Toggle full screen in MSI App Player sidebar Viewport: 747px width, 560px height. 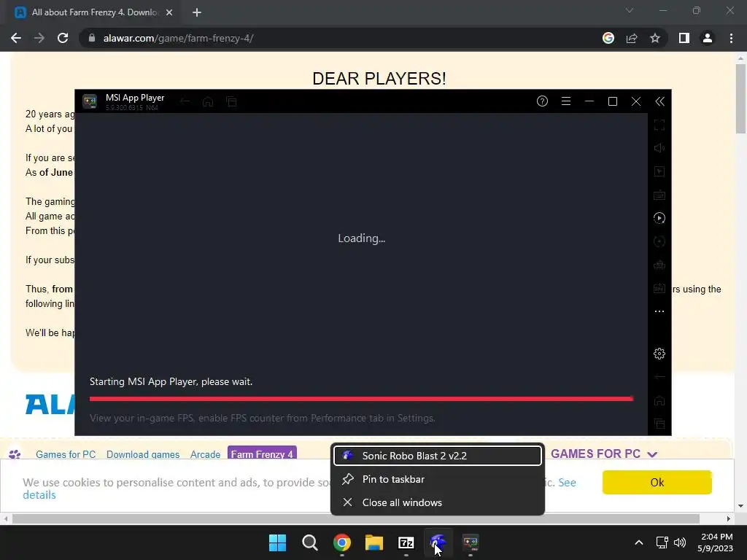659,125
